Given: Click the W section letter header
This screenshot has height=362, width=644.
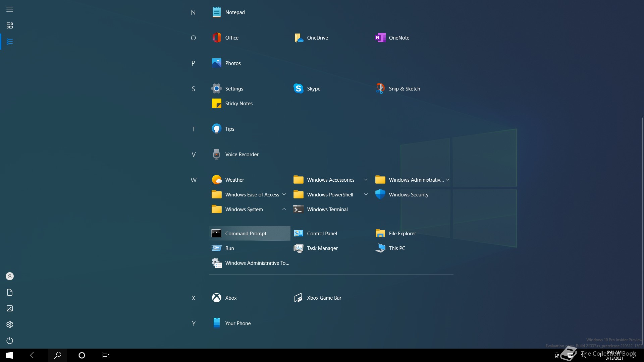Looking at the screenshot, I should point(194,180).
